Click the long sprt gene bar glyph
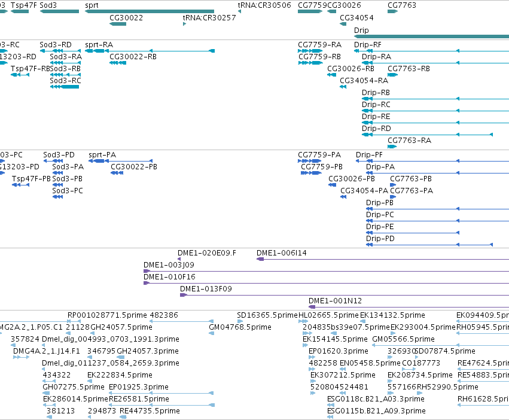Viewport: 509px width, 420px height. pyautogui.click(x=150, y=11)
